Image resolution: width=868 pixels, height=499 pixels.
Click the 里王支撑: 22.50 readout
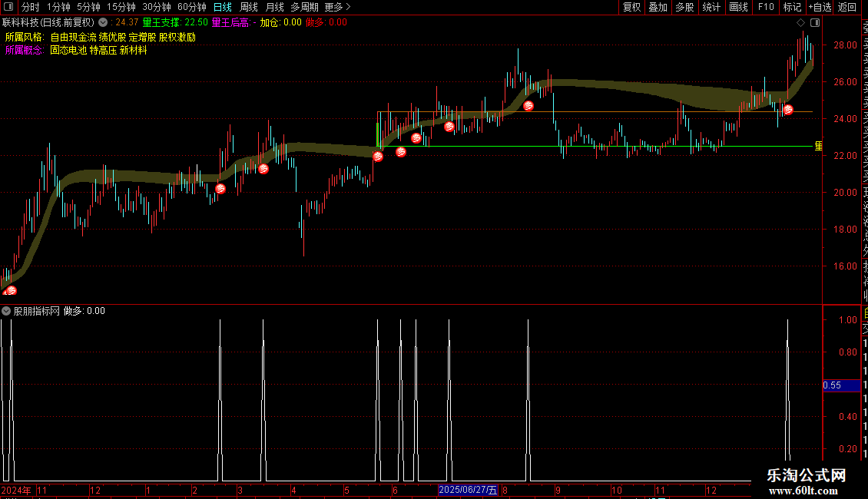pos(175,23)
